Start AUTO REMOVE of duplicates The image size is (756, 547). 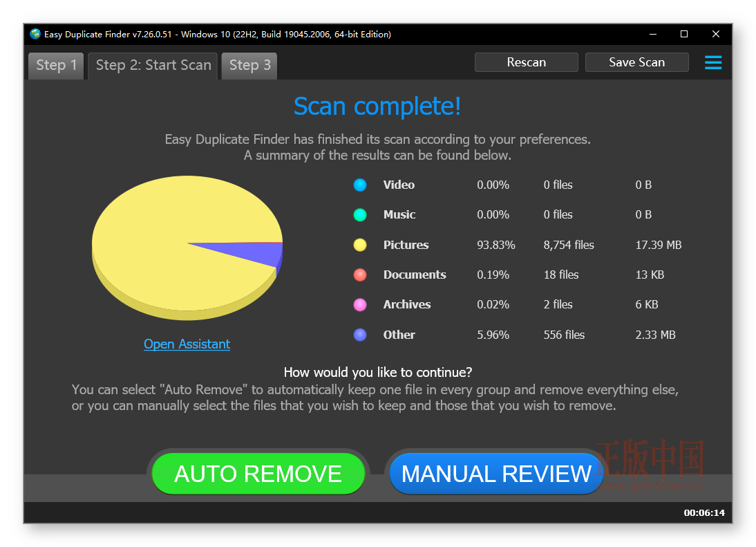(258, 474)
